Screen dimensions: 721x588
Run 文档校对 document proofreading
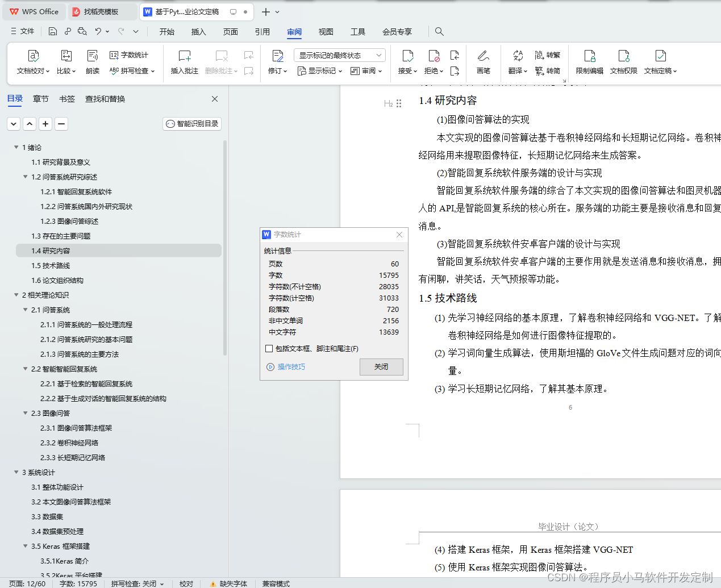32,60
